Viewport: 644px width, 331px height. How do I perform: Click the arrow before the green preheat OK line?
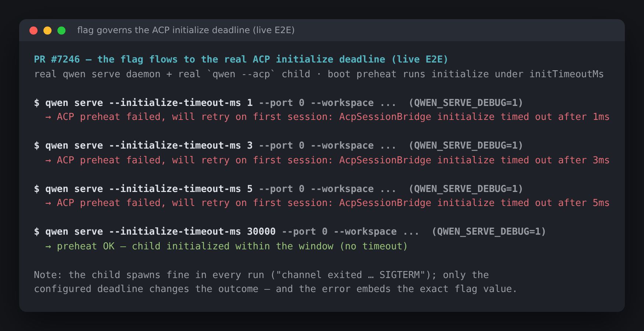click(x=48, y=246)
